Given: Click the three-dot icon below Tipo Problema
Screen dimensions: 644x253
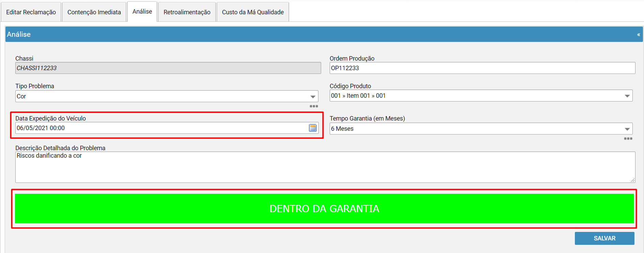Looking at the screenshot, I should [314, 106].
